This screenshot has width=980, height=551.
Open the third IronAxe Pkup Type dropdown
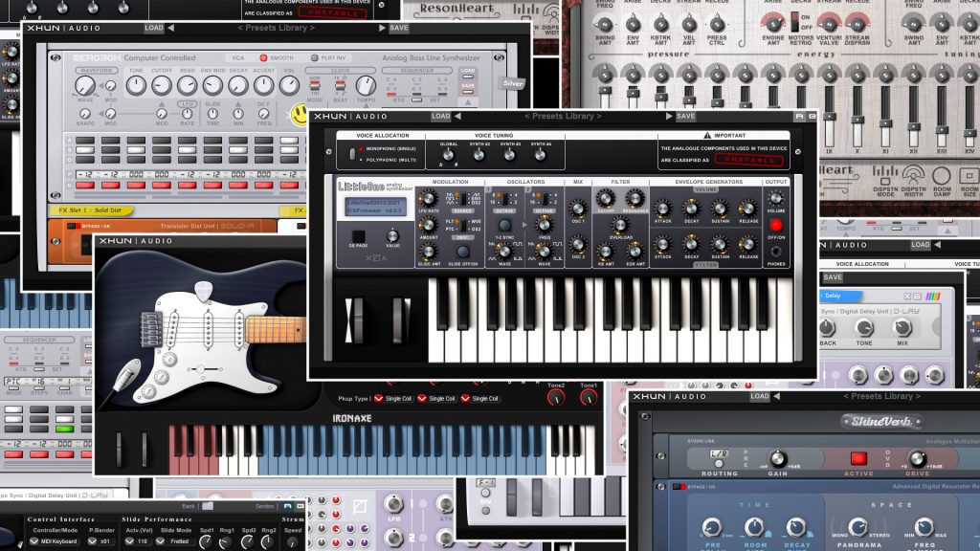[479, 399]
